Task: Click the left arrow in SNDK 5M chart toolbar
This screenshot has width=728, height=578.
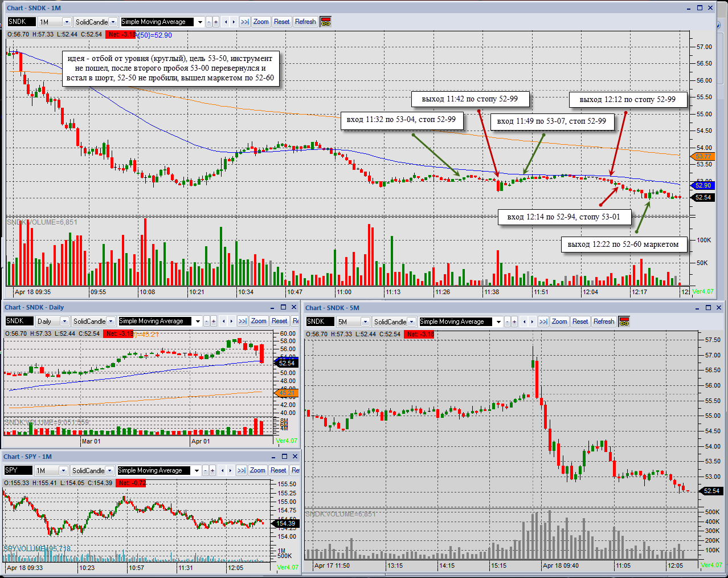Action: click(x=525, y=321)
